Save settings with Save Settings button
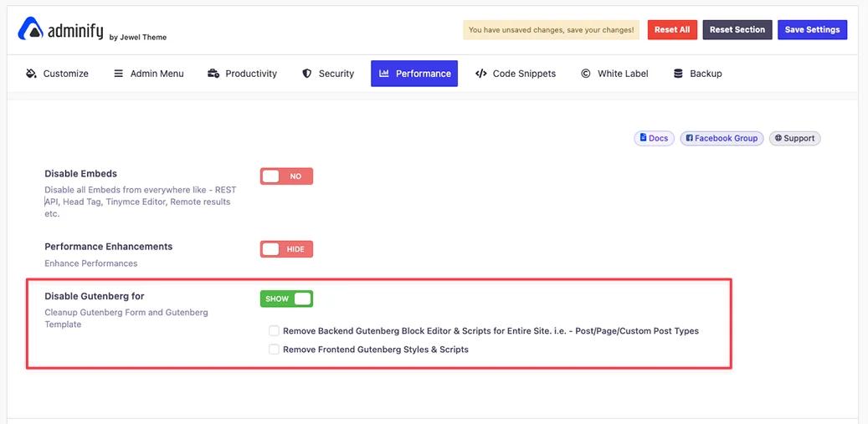 812,30
